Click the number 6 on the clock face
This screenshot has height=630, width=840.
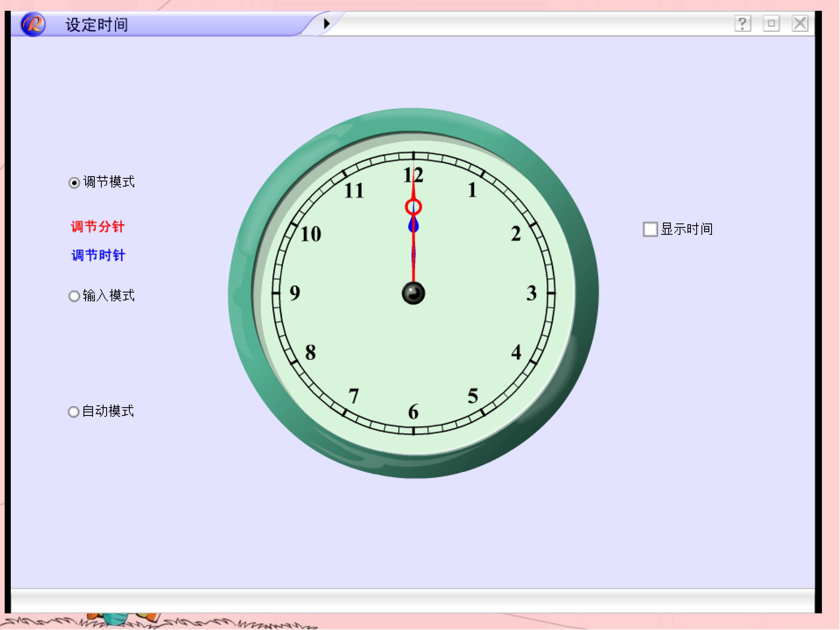coord(413,412)
